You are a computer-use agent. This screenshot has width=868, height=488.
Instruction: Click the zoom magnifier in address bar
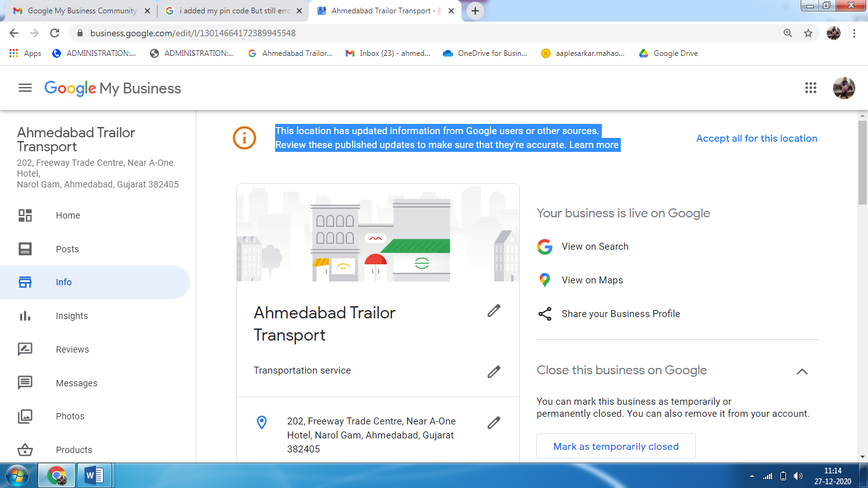[788, 33]
